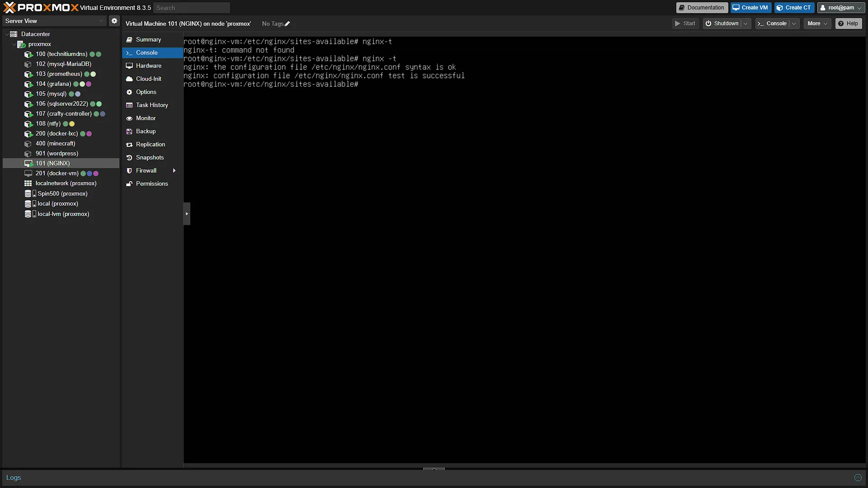Open Cloud-Init settings

pos(152,79)
